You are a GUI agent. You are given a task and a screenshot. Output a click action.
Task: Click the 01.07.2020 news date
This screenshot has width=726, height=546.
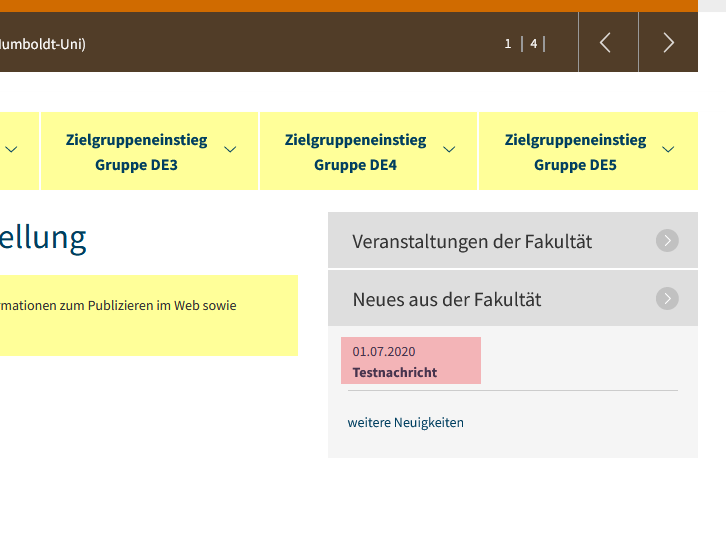point(383,351)
